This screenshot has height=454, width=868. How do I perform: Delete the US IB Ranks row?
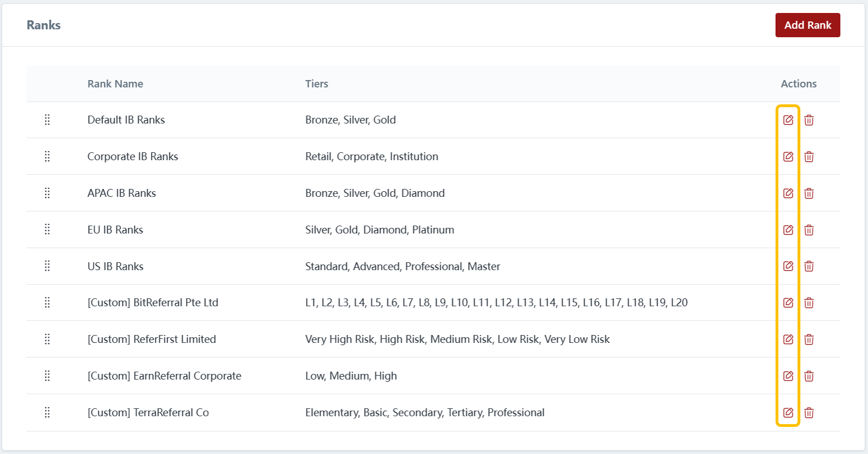pos(809,266)
